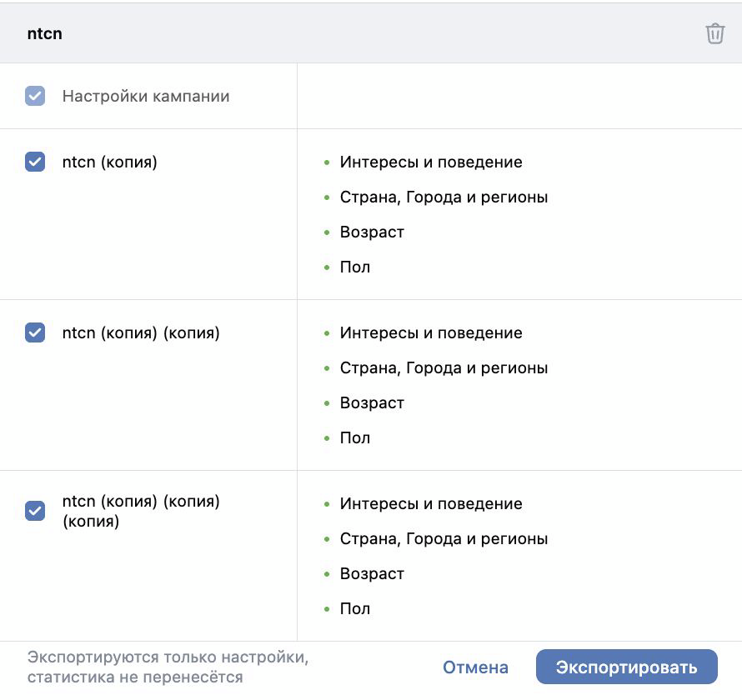Click the trash delete icon
Screen dimensions: 742x700
click(x=715, y=33)
